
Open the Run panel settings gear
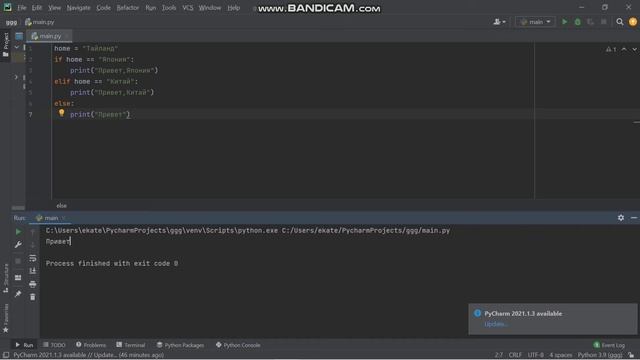coord(621,218)
